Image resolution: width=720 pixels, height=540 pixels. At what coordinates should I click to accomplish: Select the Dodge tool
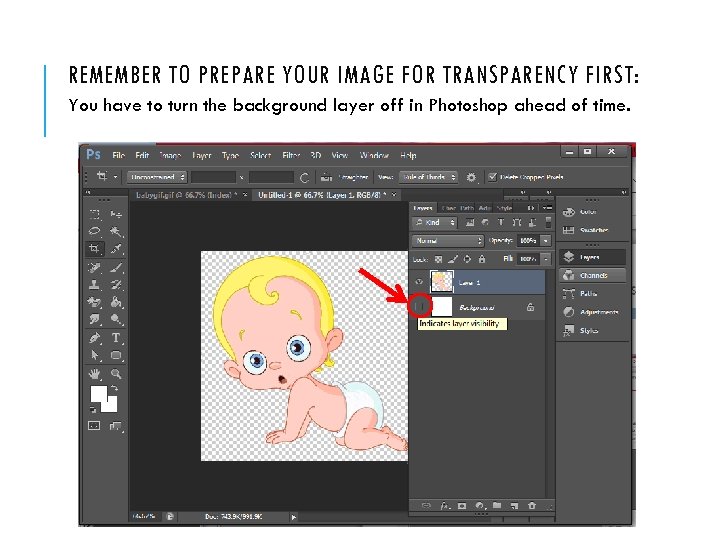tap(116, 319)
